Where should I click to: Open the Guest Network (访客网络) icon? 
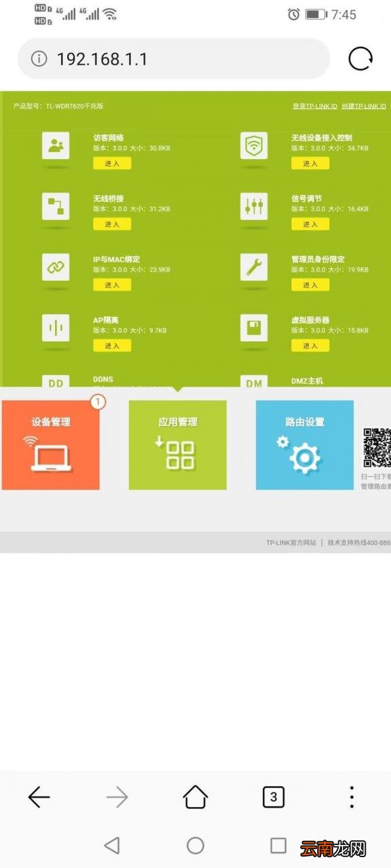coord(56,146)
